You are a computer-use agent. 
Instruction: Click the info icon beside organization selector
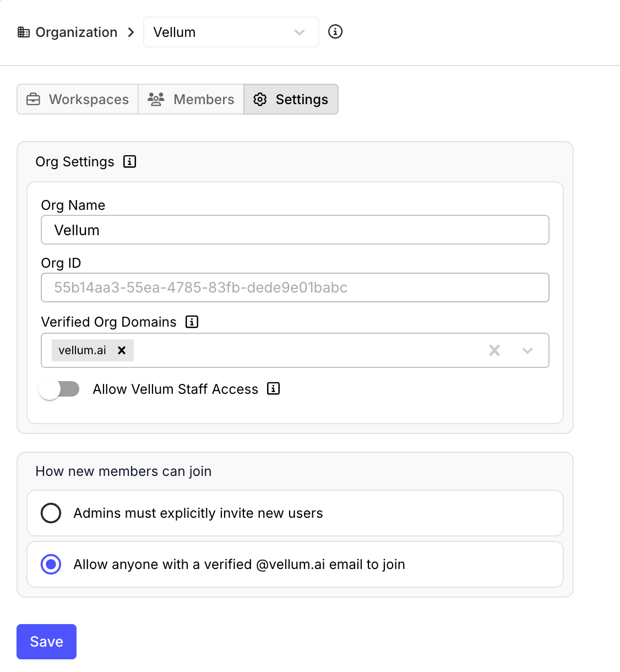[x=335, y=32]
